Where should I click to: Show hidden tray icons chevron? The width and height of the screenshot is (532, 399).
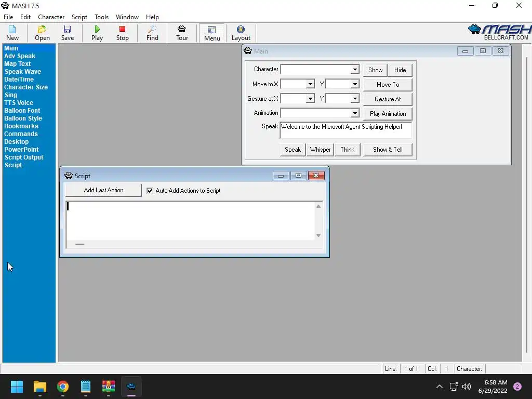point(440,387)
